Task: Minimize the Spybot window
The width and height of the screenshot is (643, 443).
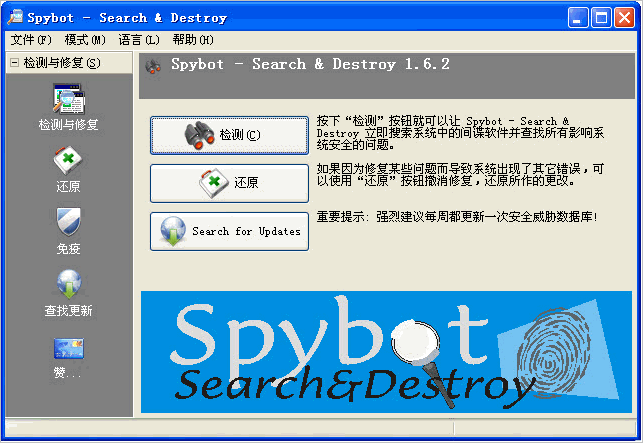Action: tap(578, 18)
